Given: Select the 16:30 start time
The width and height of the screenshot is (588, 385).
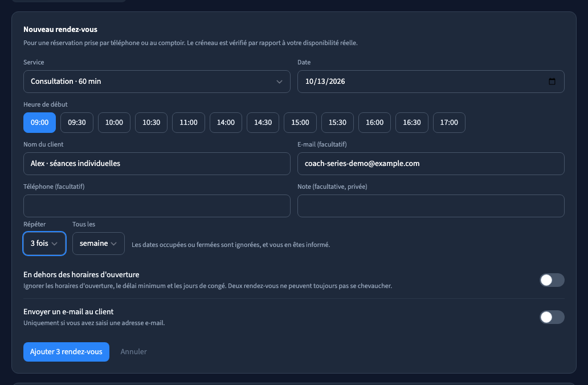Looking at the screenshot, I should (412, 123).
